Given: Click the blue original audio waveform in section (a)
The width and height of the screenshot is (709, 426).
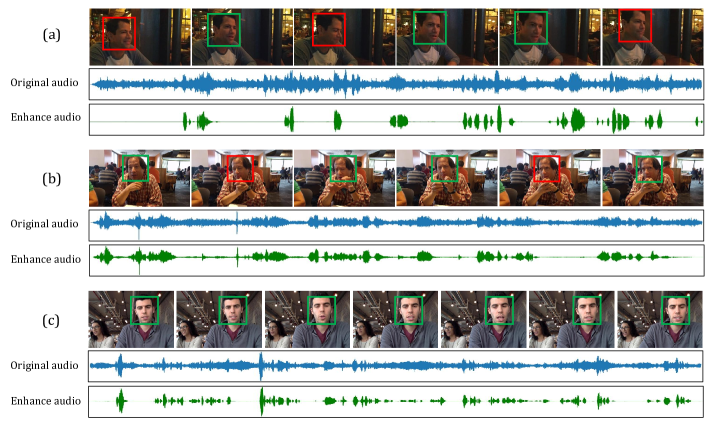Looking at the screenshot, I should (x=397, y=84).
